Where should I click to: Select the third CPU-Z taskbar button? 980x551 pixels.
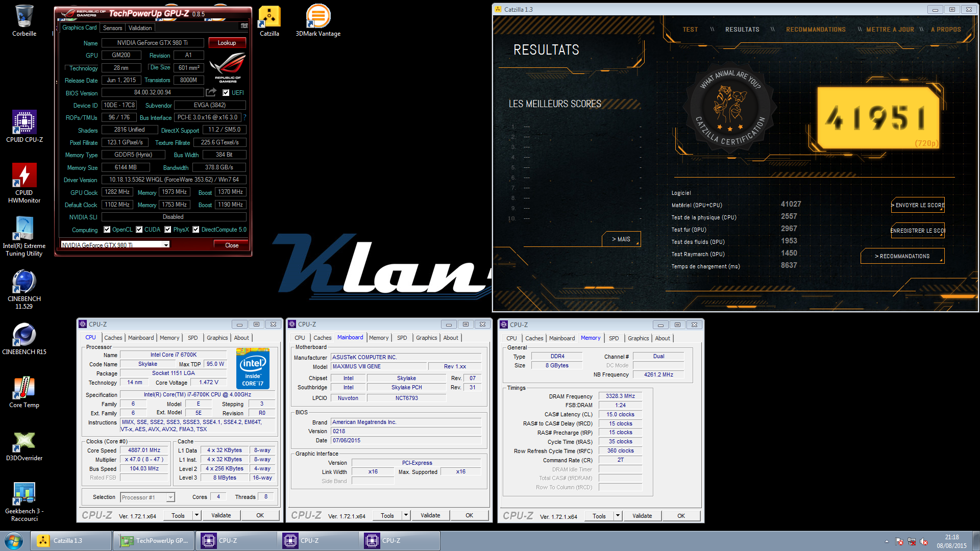click(x=400, y=541)
